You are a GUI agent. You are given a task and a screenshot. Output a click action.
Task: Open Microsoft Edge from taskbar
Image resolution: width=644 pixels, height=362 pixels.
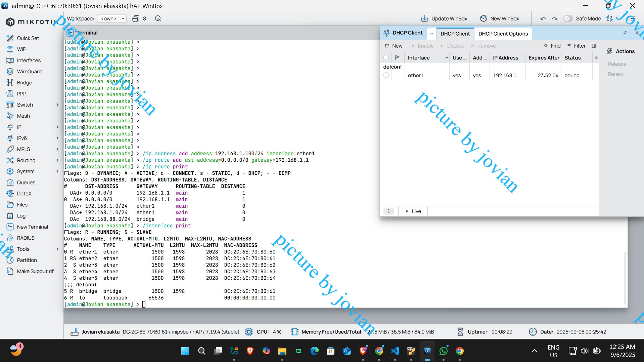coord(314,351)
